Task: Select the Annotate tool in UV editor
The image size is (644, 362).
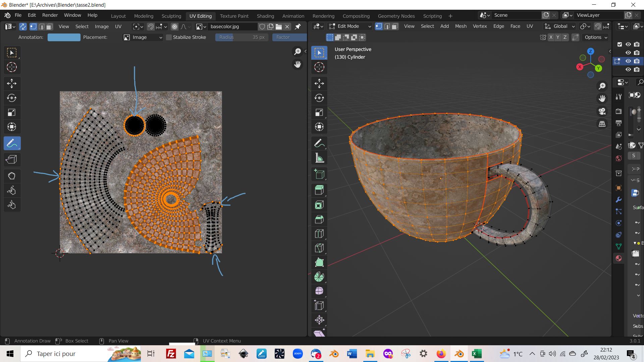Action: [12, 143]
